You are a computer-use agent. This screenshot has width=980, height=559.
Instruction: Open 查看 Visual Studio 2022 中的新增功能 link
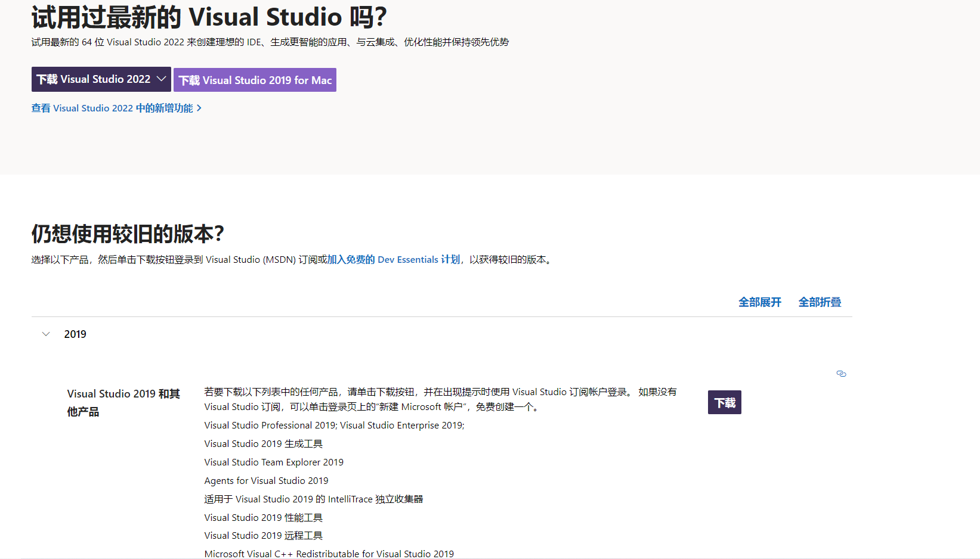coord(116,108)
